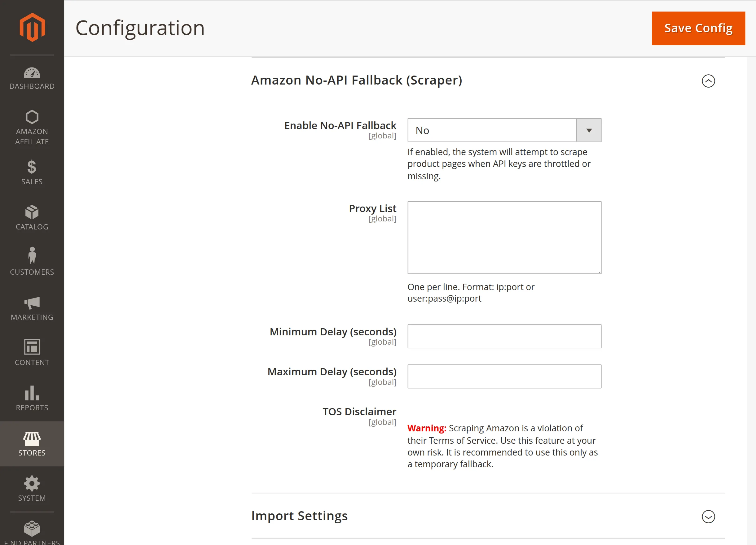Click Proxy List textarea resize handle
This screenshot has width=756, height=545.
point(599,272)
